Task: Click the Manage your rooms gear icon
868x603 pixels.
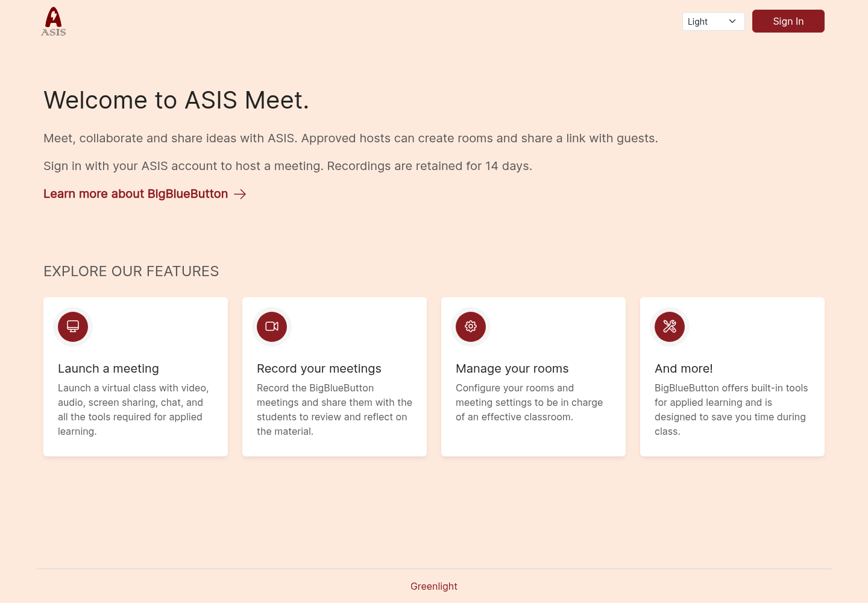Action: pyautogui.click(x=471, y=326)
